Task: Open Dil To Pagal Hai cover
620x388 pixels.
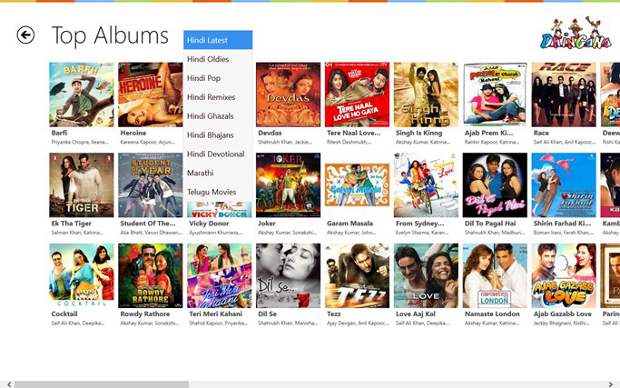Action: 495,185
